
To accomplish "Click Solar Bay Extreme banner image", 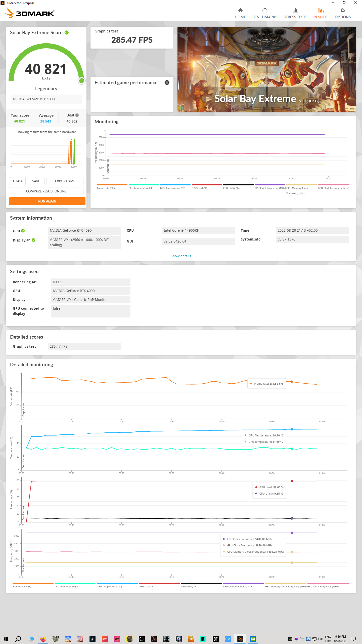I will 266,69.
